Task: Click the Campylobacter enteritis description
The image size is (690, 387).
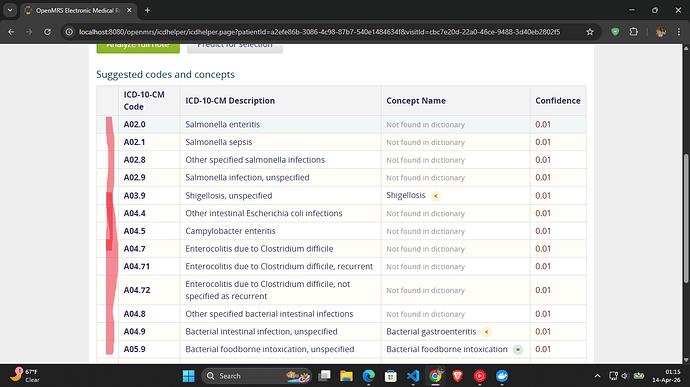Action: point(230,231)
